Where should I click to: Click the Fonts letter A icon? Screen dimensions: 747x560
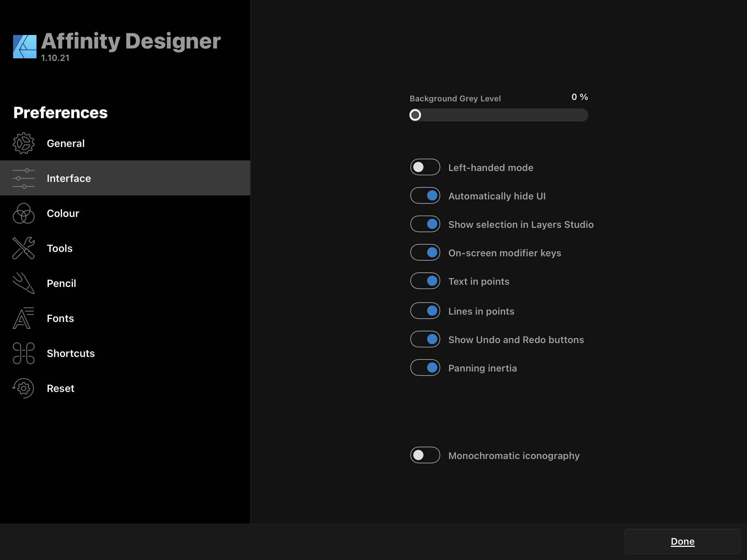24,318
